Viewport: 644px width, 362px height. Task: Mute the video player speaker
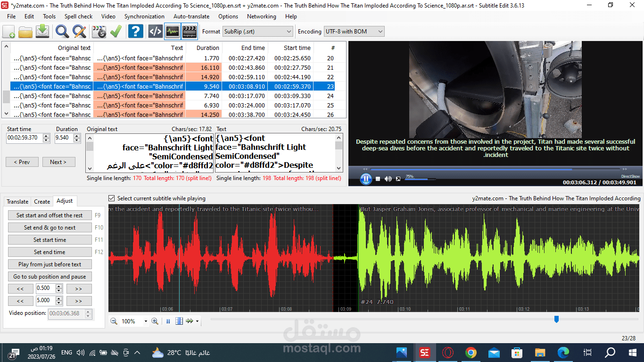[x=388, y=179]
